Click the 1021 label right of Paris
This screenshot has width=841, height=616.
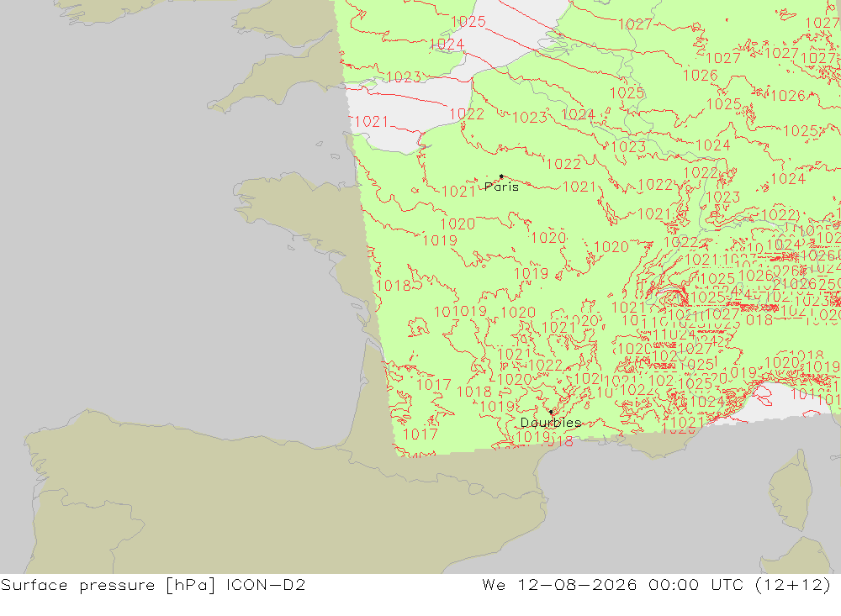pos(579,187)
